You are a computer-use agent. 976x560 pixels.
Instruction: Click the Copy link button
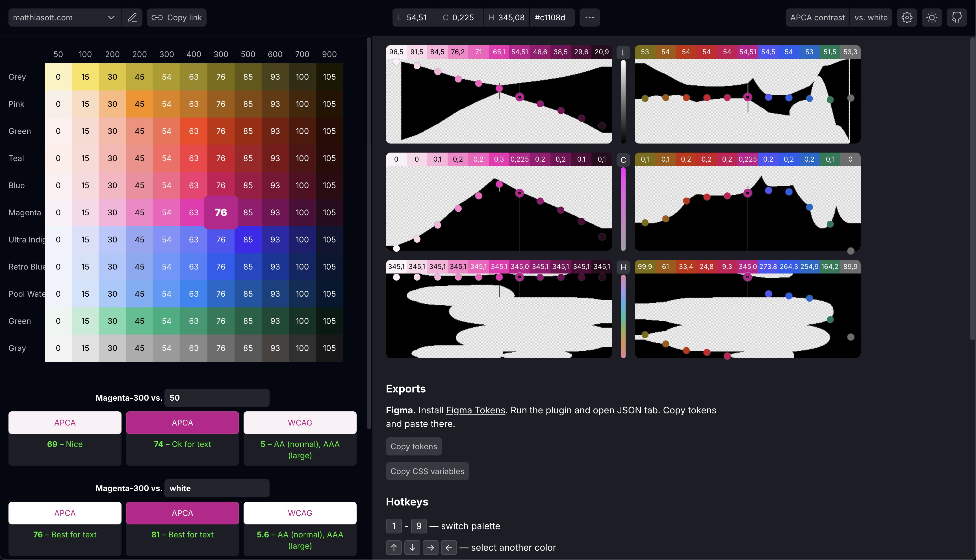click(177, 18)
